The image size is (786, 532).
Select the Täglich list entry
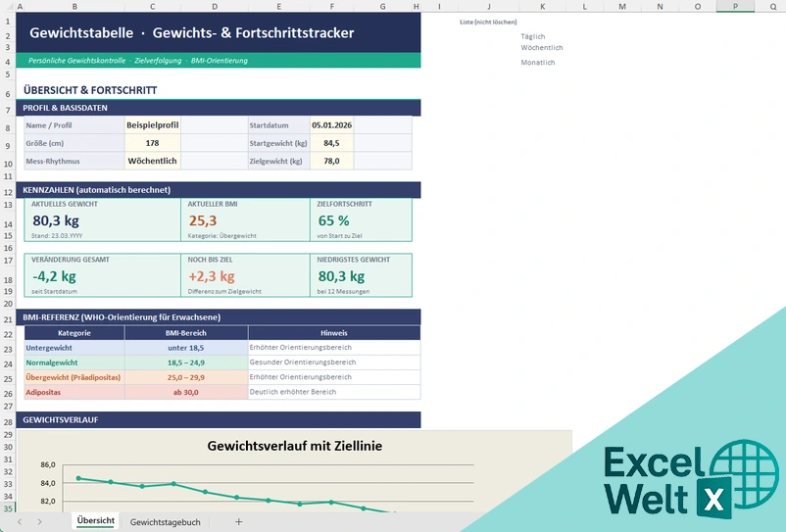click(533, 36)
